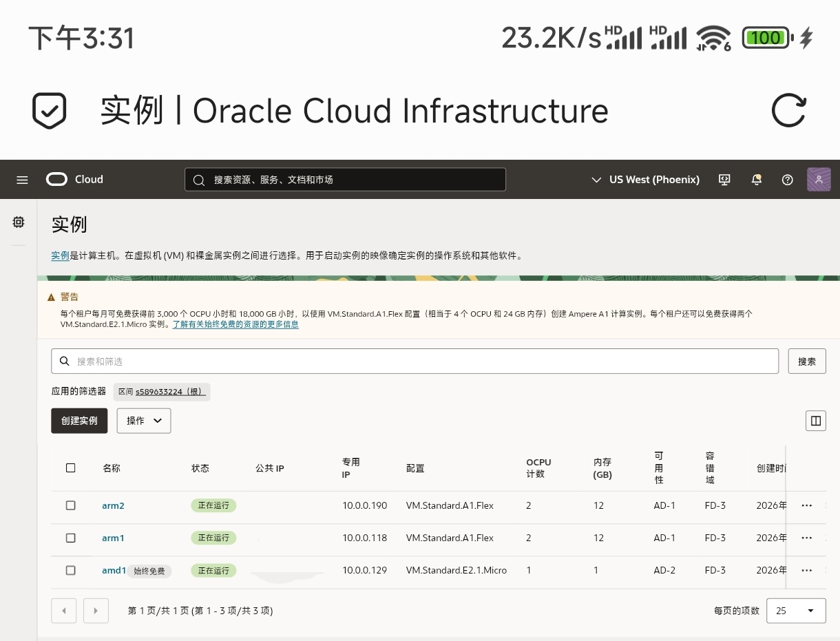Click VM.Standard.E2.1.Micro shape cell
This screenshot has height=641, width=840.
pyautogui.click(x=456, y=570)
